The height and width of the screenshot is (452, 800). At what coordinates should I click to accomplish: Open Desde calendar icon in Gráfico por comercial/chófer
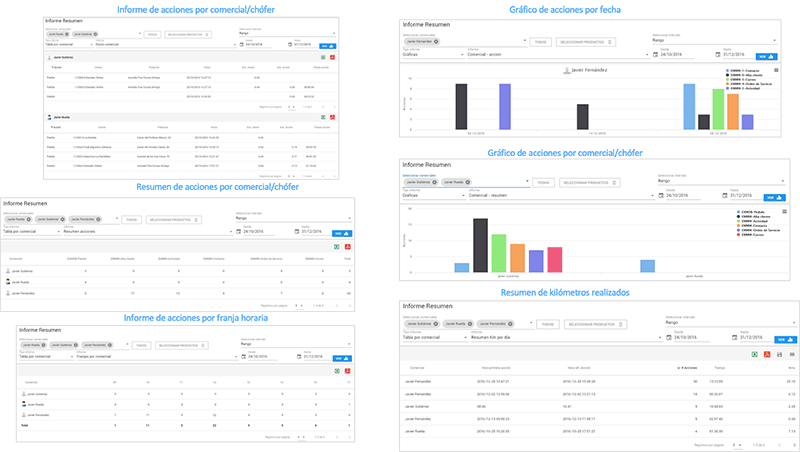(x=661, y=195)
